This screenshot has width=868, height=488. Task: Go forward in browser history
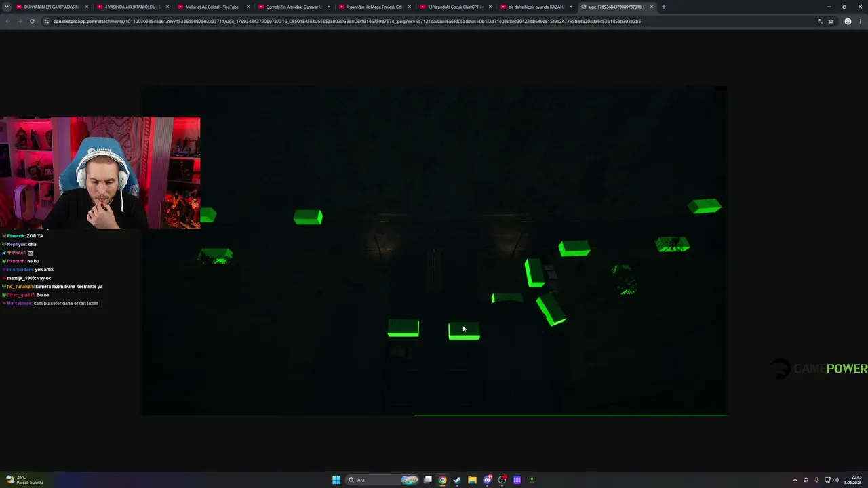pos(20,21)
